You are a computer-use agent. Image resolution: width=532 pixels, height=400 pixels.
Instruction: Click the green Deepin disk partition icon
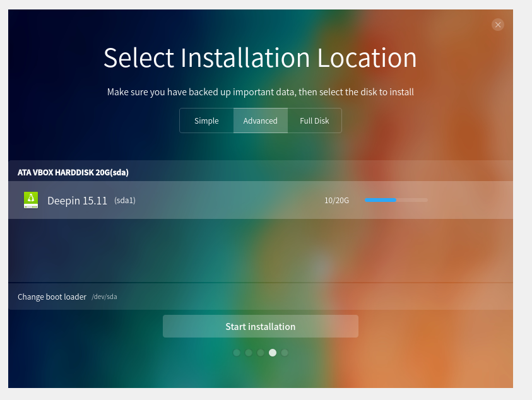tap(30, 200)
